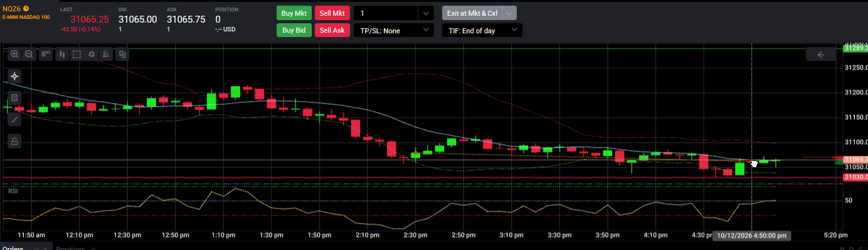Expand the Exit at Mkt options arrow
Image resolution: width=868 pixels, height=250 pixels.
pyautogui.click(x=509, y=13)
